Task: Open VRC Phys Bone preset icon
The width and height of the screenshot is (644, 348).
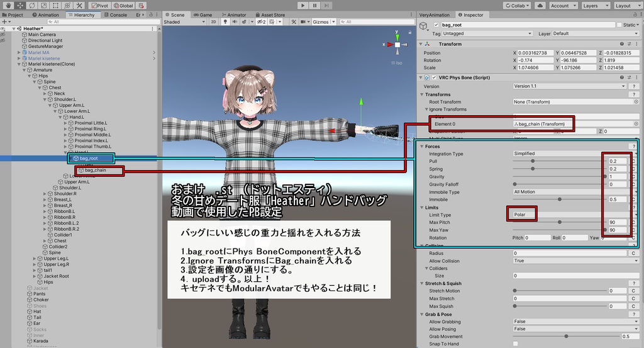Action: (629, 77)
